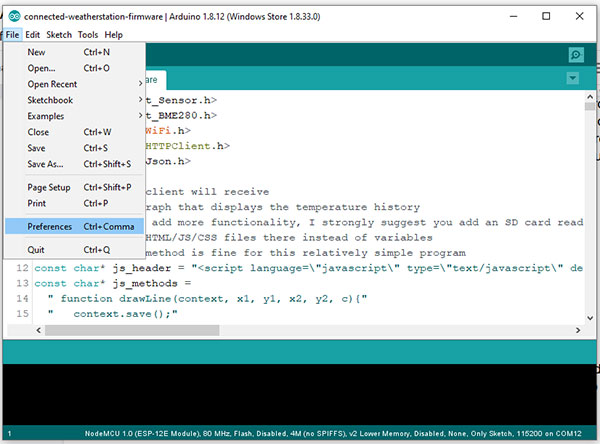The image size is (600, 444).
Task: Quit Arduino via the Quit entry
Action: pos(36,250)
